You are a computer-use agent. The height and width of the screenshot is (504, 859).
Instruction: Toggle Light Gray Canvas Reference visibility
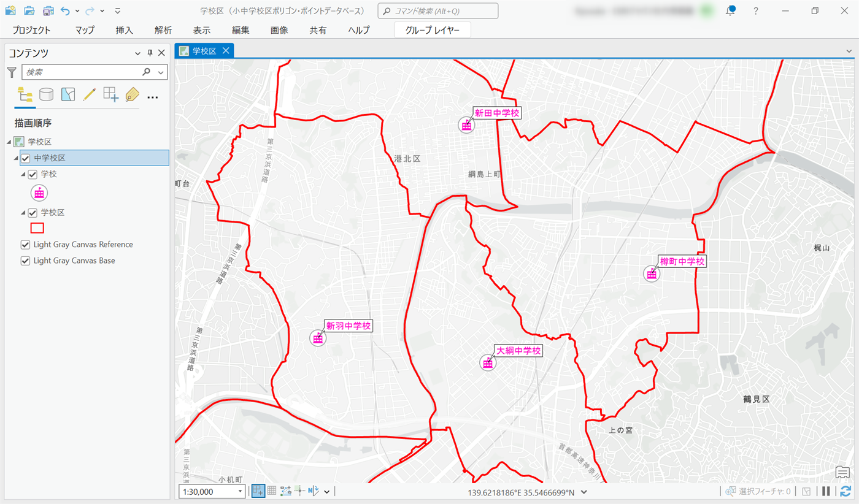point(26,245)
